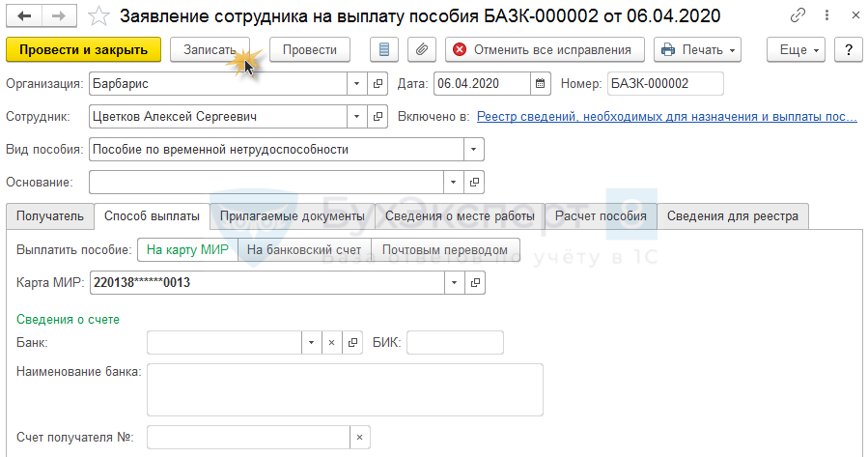Choose Почтовым переводом payment option

click(445, 250)
